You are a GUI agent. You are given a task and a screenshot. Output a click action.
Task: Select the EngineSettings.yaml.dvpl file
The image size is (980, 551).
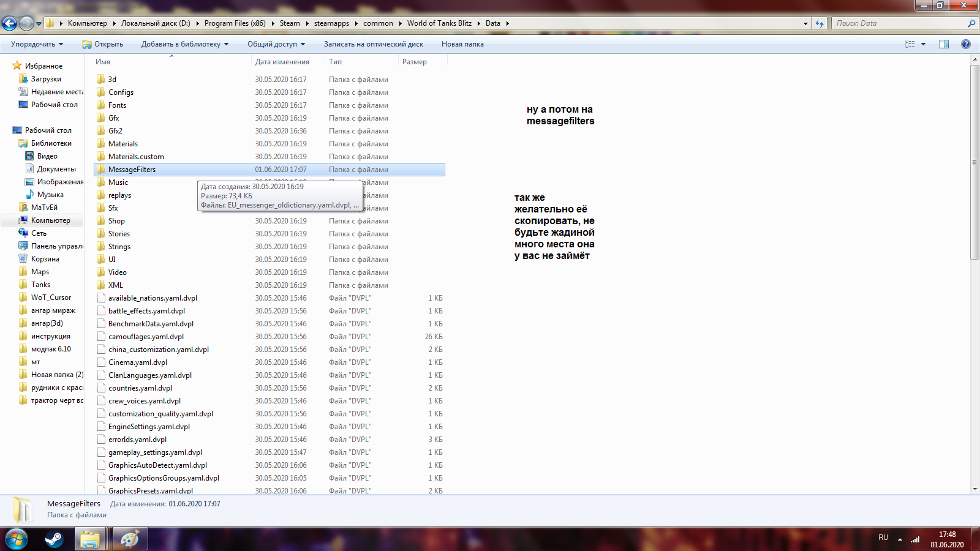[269, 427]
